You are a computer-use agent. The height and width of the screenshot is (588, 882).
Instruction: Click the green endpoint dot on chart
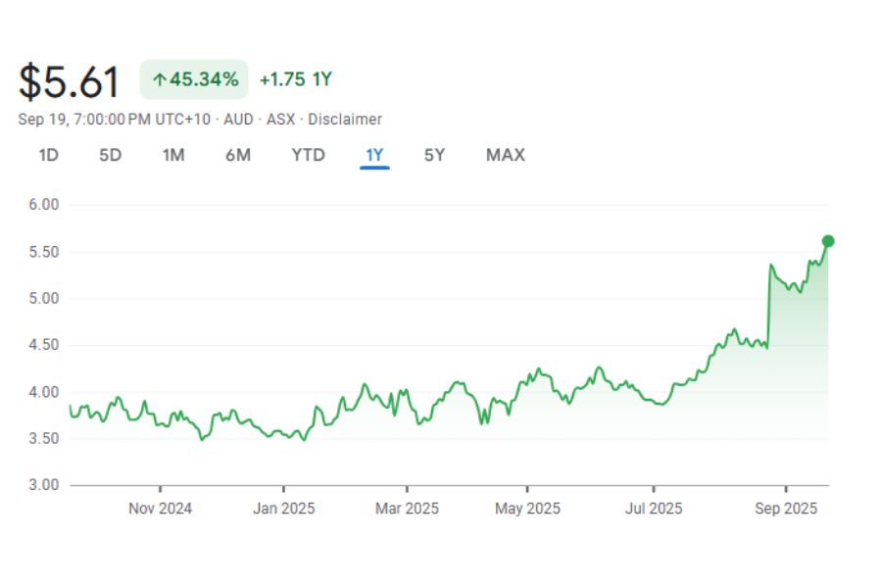828,241
